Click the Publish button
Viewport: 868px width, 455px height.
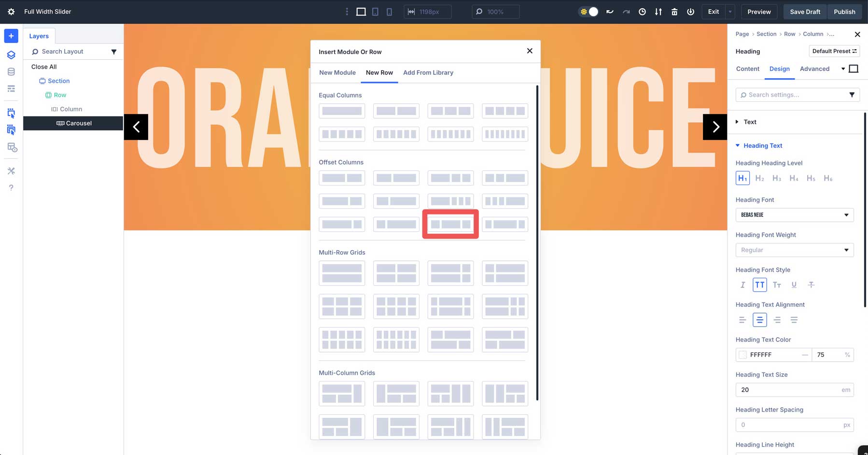pyautogui.click(x=844, y=12)
